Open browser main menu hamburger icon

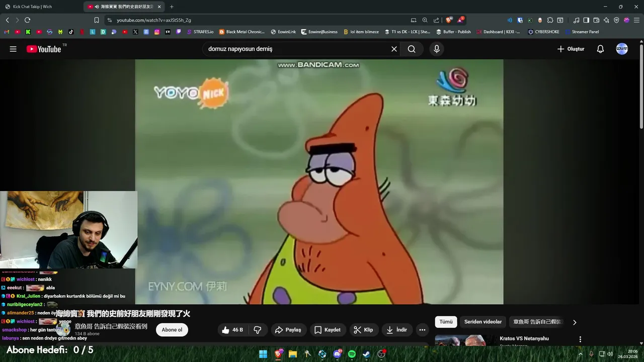tap(636, 20)
